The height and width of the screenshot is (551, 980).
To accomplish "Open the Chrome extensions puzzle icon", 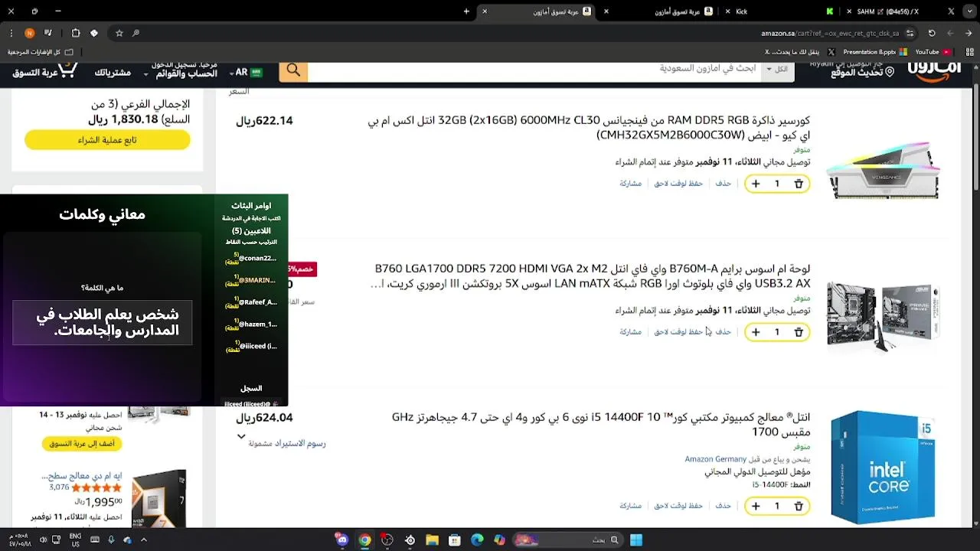I will [x=76, y=33].
